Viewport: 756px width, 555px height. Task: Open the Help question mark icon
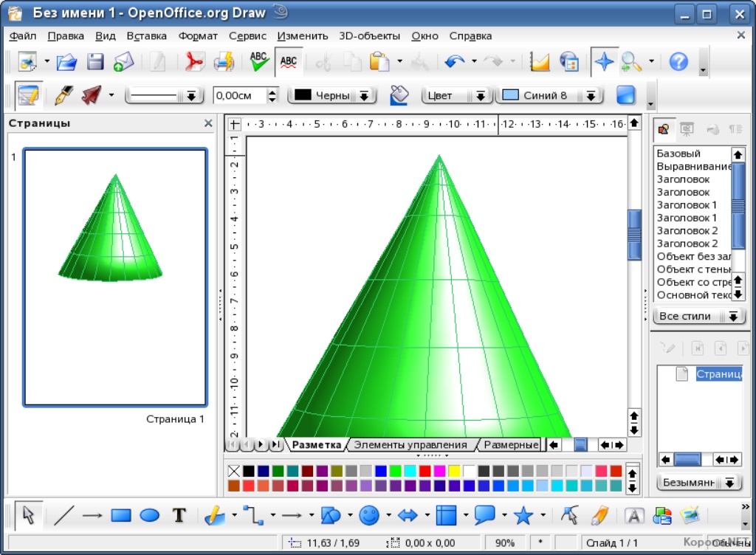coord(678,62)
